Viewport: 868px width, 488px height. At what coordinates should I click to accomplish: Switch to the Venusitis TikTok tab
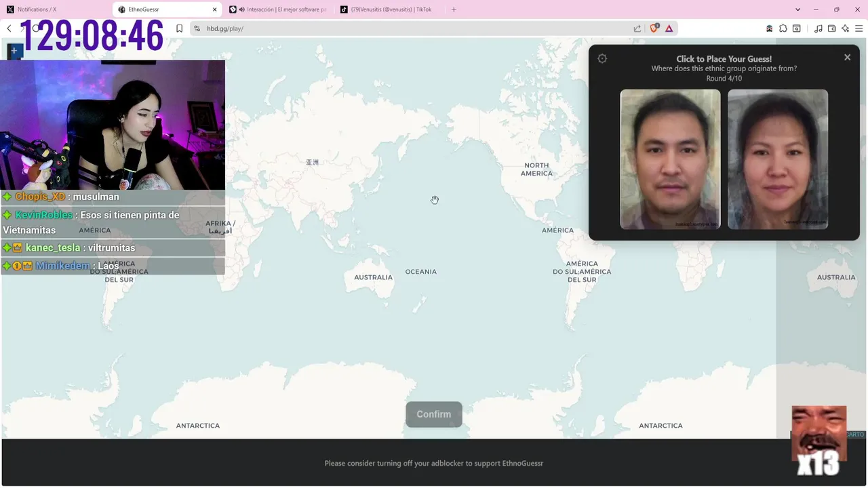click(390, 9)
